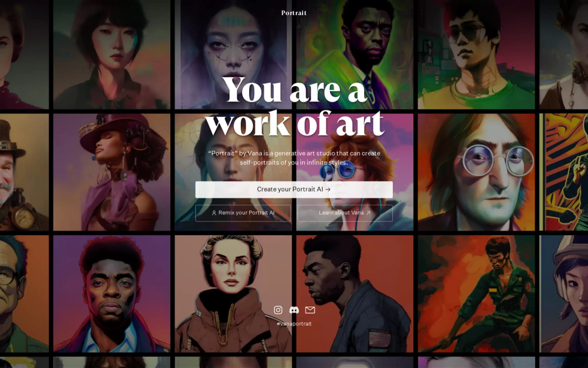Viewport: 588px width, 368px height.
Task: Open profile portrait of man in blue jacket
Action: pos(355,294)
